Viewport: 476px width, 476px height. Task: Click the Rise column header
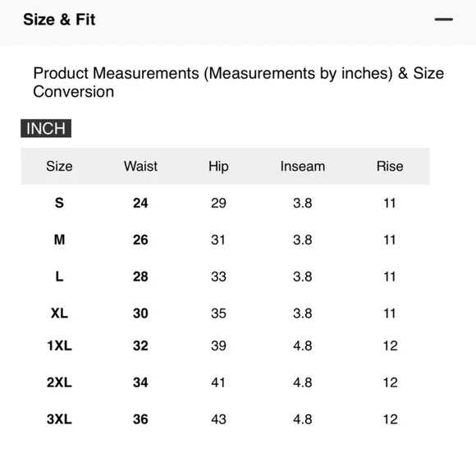coord(390,167)
